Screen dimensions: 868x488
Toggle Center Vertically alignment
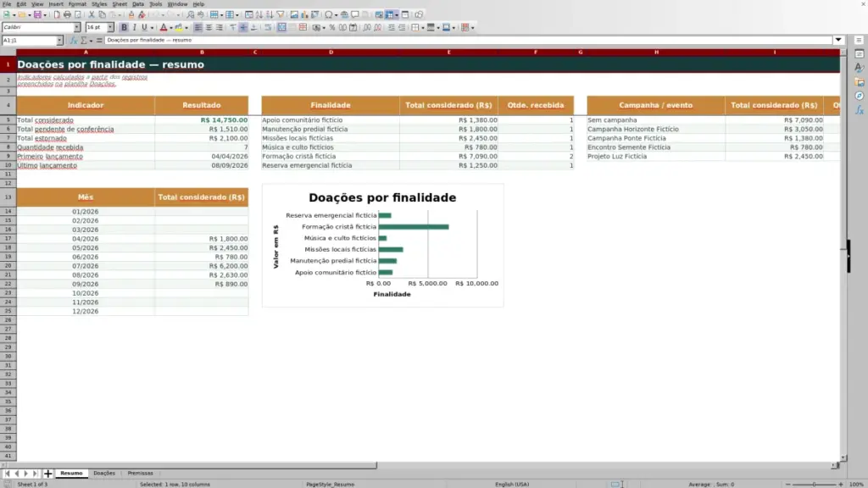point(243,27)
